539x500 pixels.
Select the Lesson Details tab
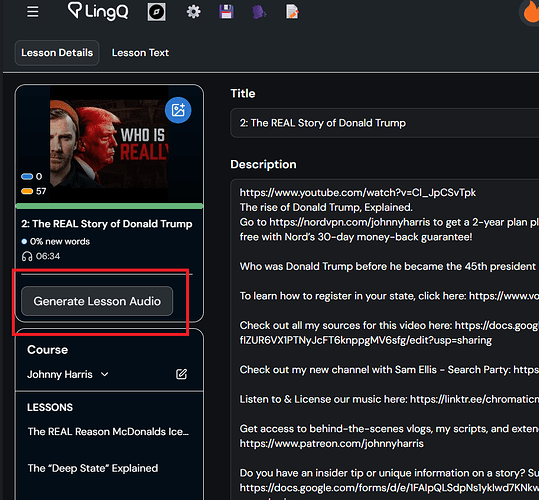[x=57, y=53]
